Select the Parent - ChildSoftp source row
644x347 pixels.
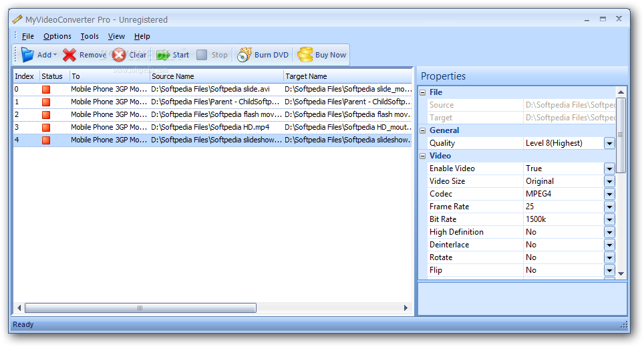click(215, 102)
